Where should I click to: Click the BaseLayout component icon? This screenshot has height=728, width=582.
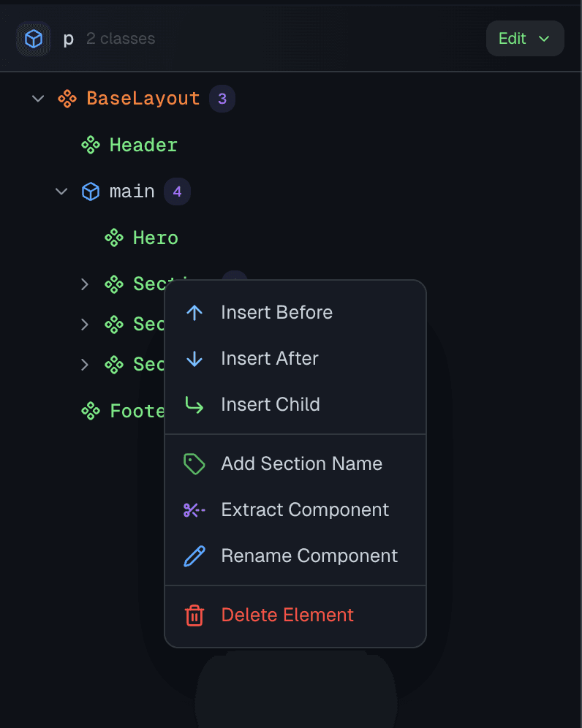tap(67, 98)
